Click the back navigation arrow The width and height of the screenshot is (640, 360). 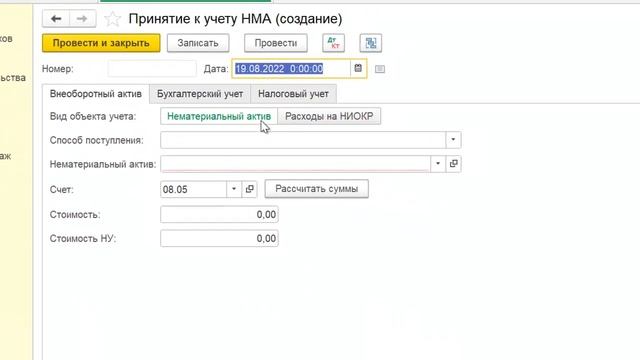56,19
